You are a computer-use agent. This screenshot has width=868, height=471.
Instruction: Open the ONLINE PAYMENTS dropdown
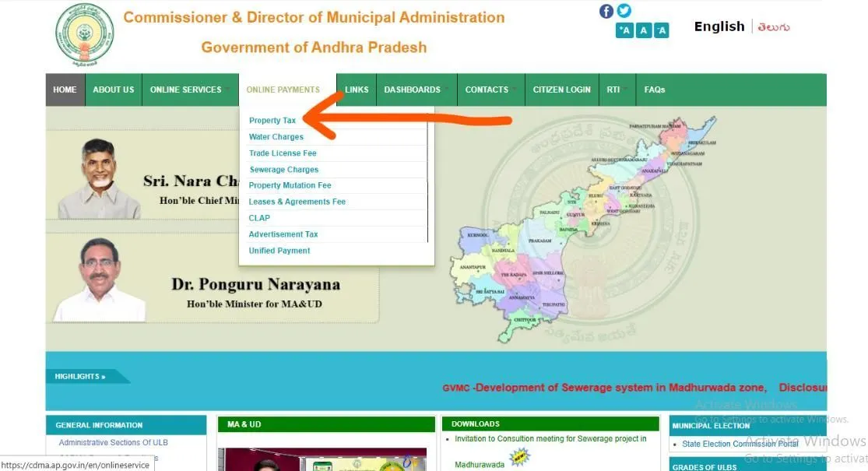coord(284,89)
